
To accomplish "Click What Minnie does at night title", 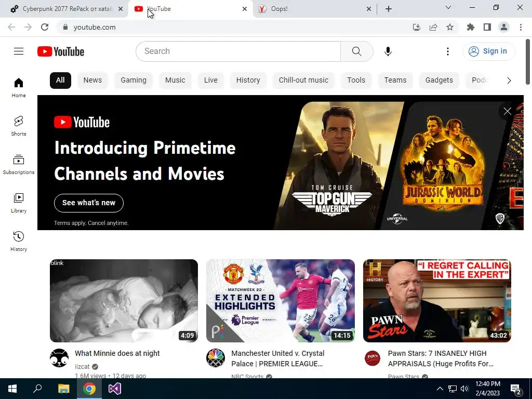I will click(117, 353).
